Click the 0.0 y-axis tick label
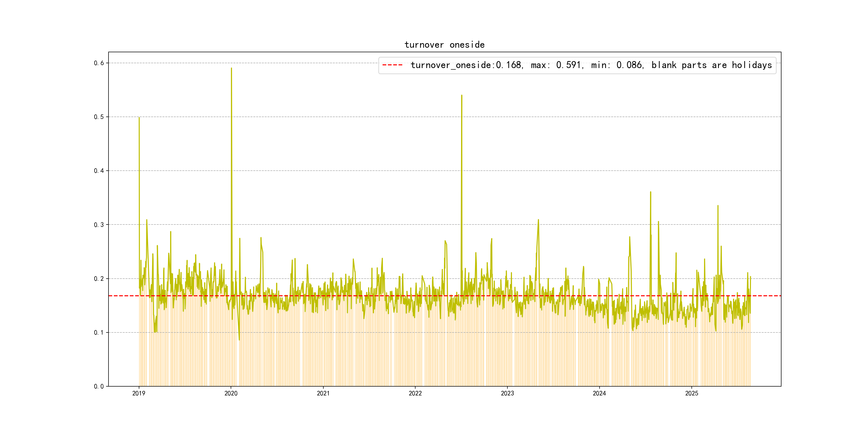Screen dimensions: 868x434 pos(99,387)
